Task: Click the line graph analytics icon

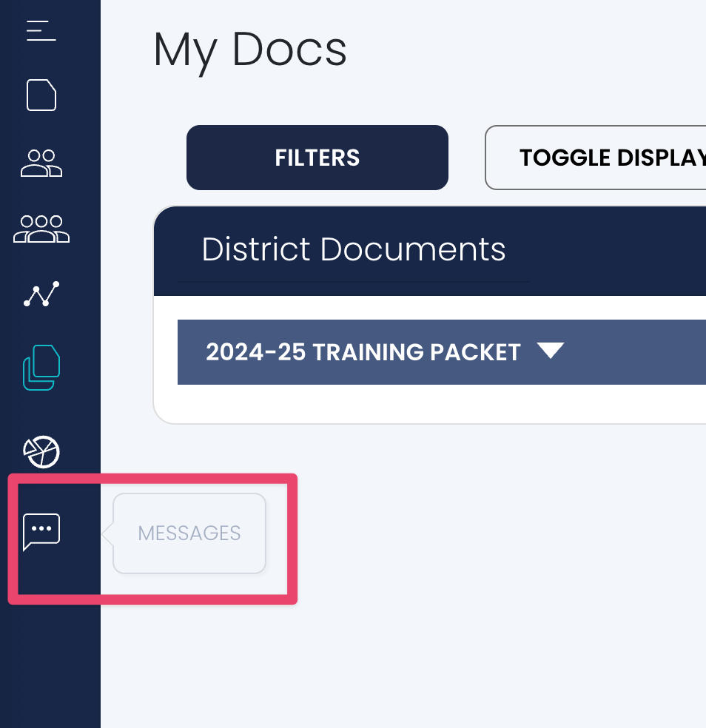Action: click(41, 294)
